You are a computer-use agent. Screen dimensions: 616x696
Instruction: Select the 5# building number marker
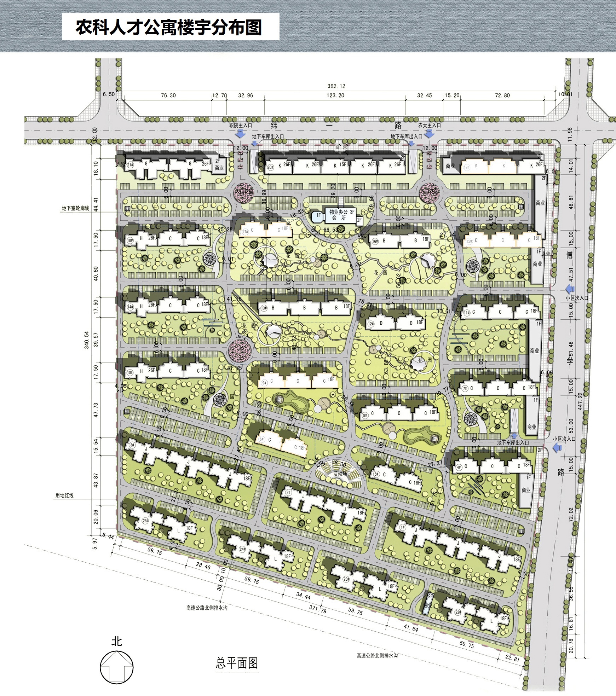376,474
